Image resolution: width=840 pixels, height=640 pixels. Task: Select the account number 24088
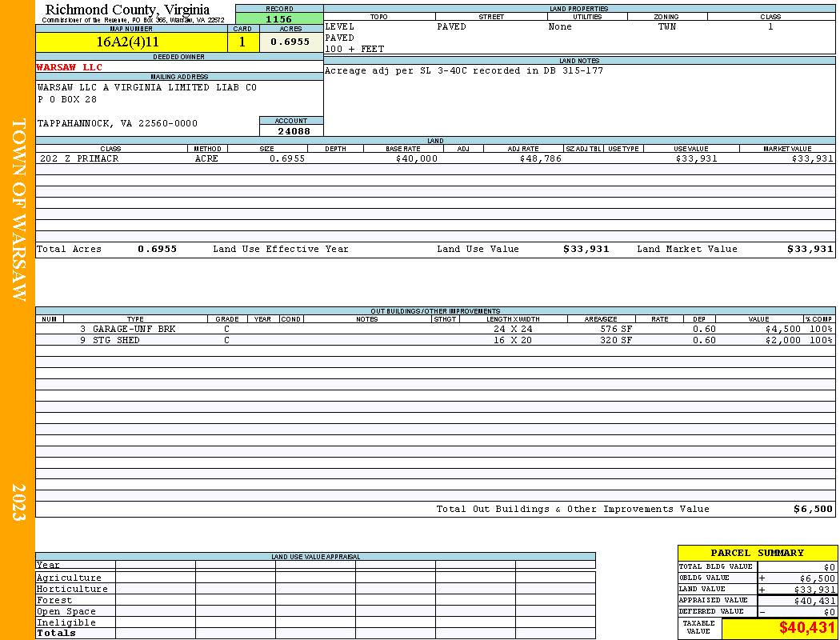294,131
